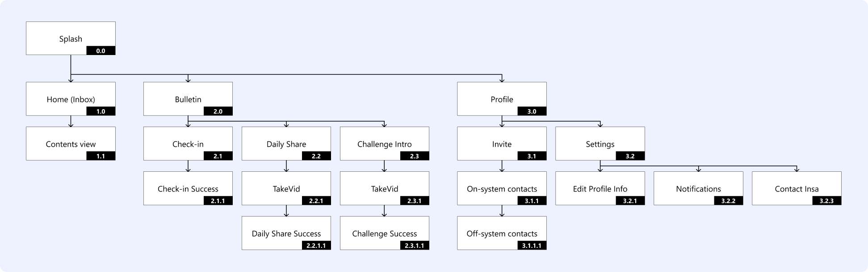Select the Challenge Success box
Image resolution: width=868 pixels, height=272 pixels.
pyautogui.click(x=385, y=233)
